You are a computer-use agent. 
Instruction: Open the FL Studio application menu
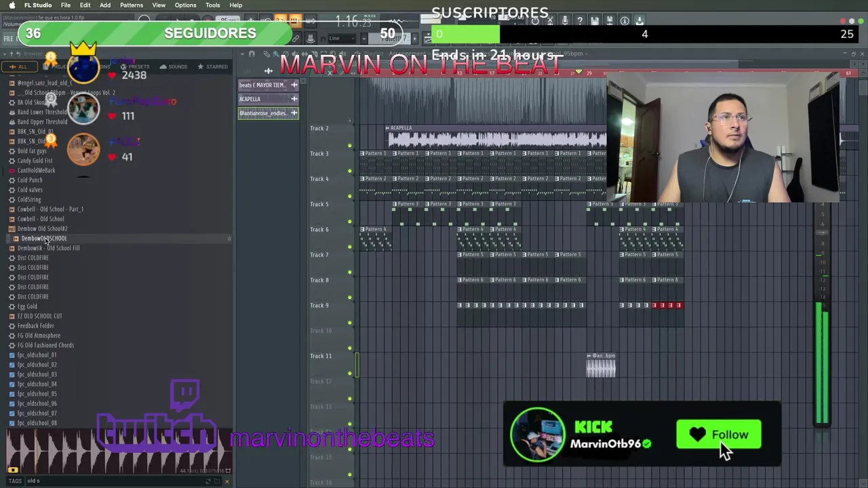pyautogui.click(x=38, y=5)
